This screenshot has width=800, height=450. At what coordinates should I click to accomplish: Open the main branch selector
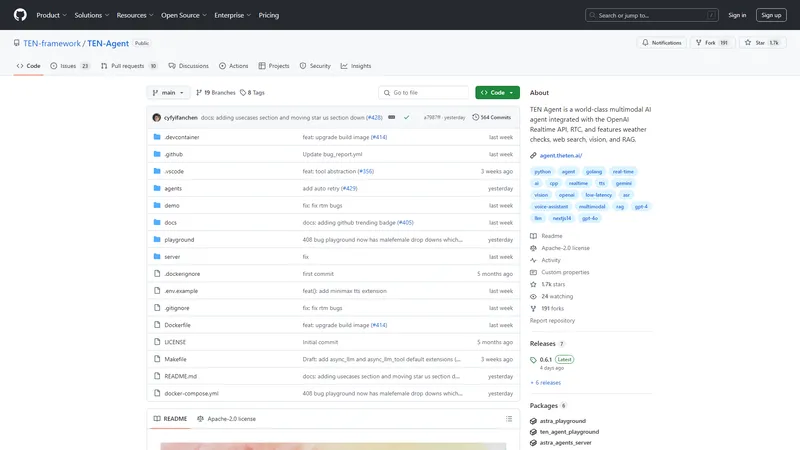(168, 92)
